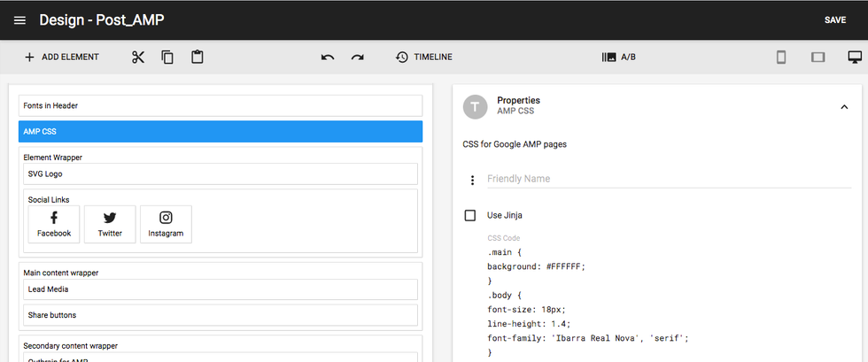Screen dimensions: 868x362
Task: Select the Instagram social link tile
Action: coord(166,224)
